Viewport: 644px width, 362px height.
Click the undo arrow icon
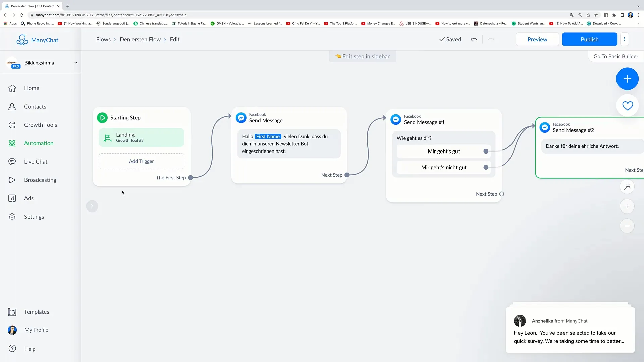[x=473, y=39]
